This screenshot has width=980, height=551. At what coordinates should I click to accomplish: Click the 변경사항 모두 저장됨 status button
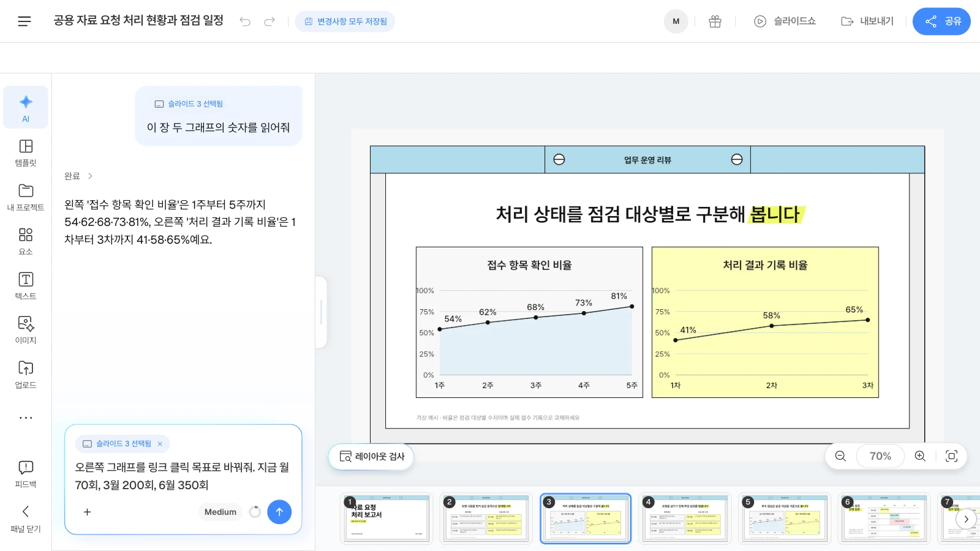tap(345, 21)
